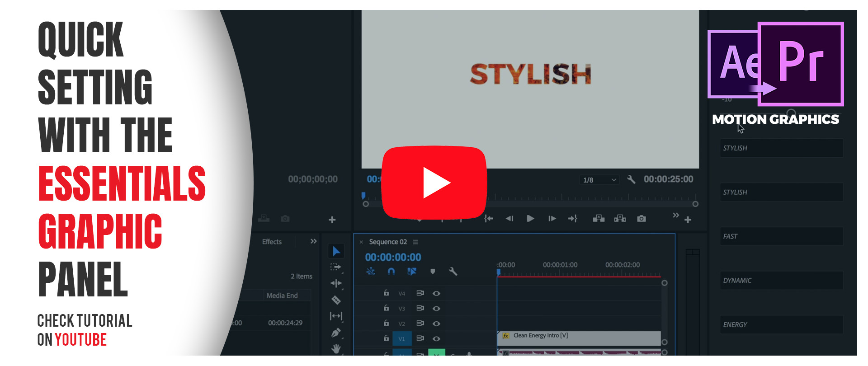Select the Slip tool

point(336,316)
